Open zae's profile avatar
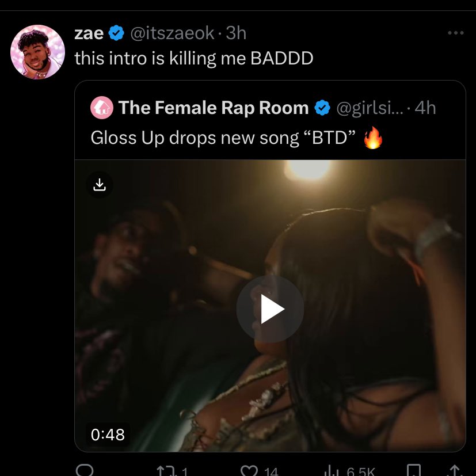This screenshot has height=476, width=476. (x=37, y=52)
